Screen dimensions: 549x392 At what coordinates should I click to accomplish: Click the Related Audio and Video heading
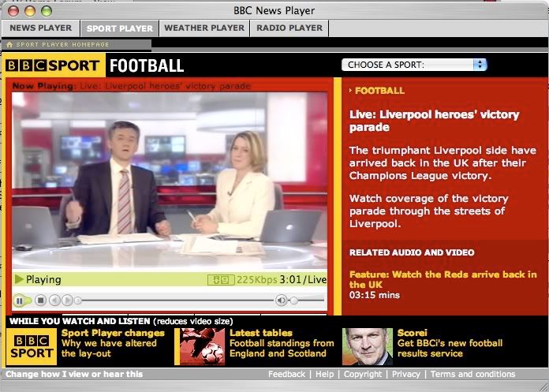coord(412,252)
